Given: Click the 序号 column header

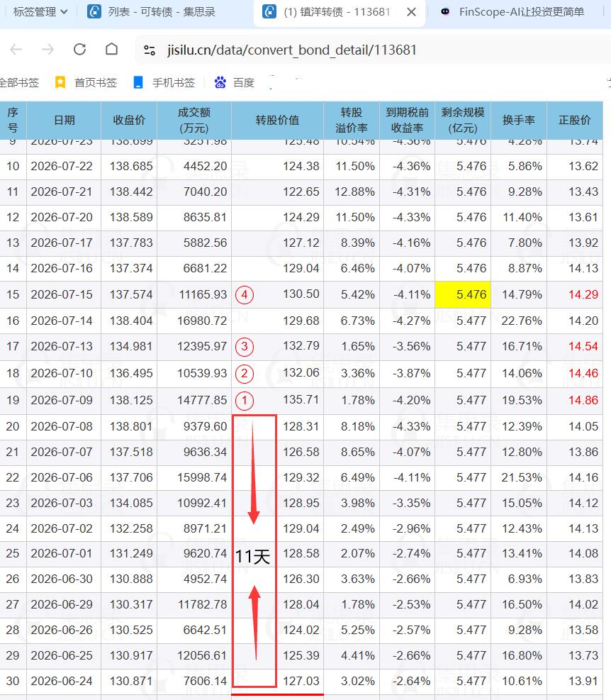Looking at the screenshot, I should coord(13,120).
